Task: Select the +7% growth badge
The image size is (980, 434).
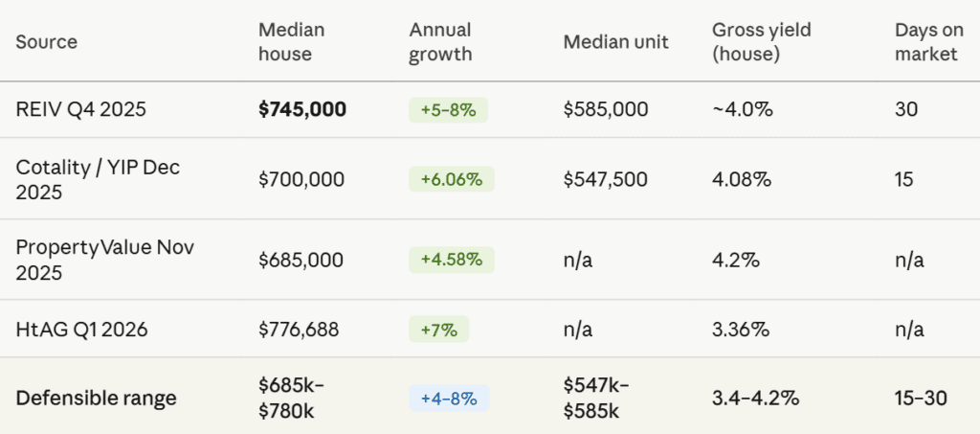Action: pyautogui.click(x=438, y=330)
